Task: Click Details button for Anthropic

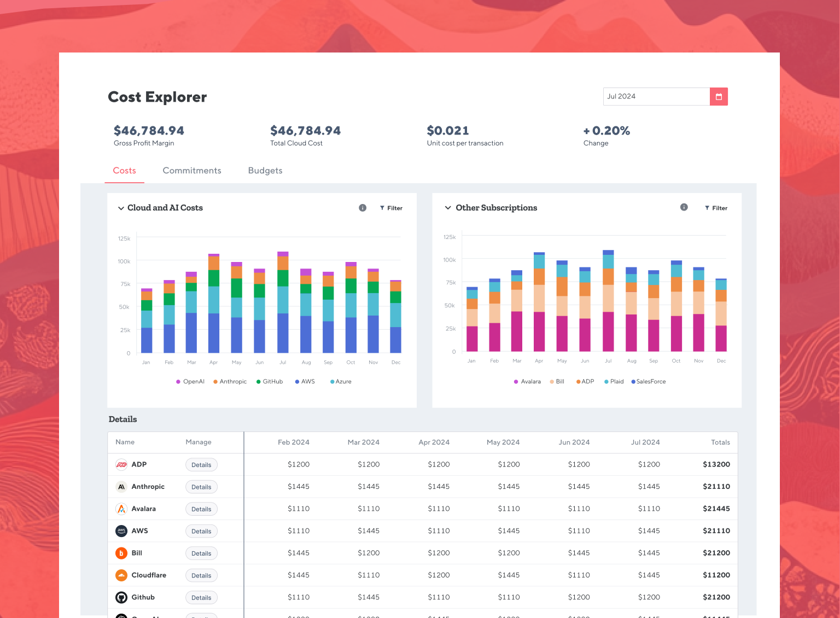Action: [201, 487]
